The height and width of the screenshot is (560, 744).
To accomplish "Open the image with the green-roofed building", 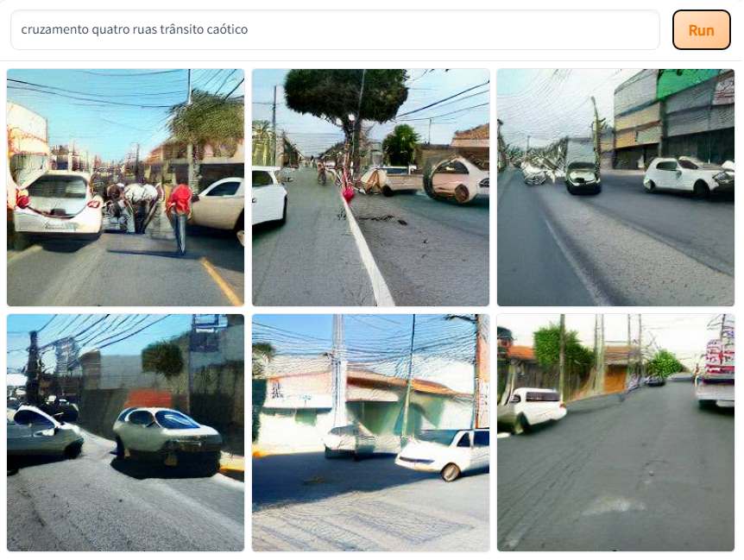I will (615, 187).
